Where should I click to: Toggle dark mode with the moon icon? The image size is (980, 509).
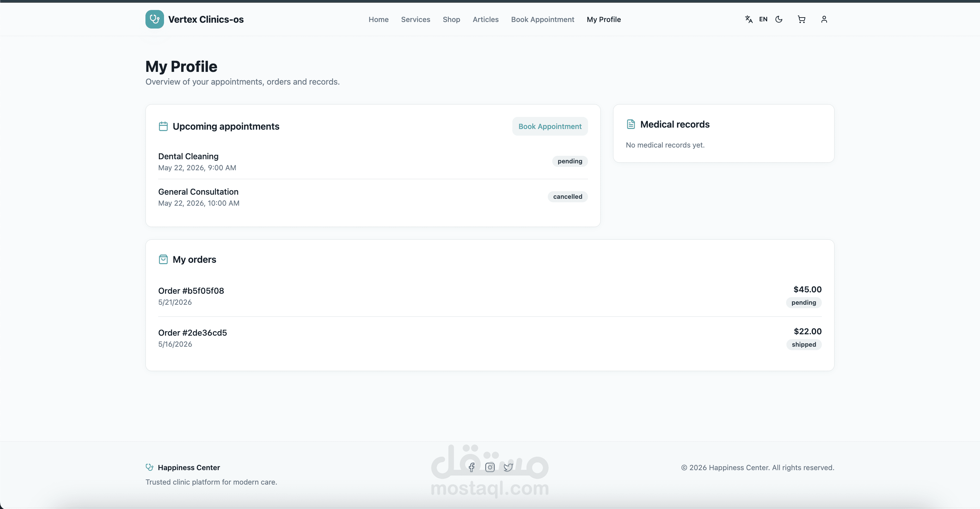pyautogui.click(x=779, y=19)
